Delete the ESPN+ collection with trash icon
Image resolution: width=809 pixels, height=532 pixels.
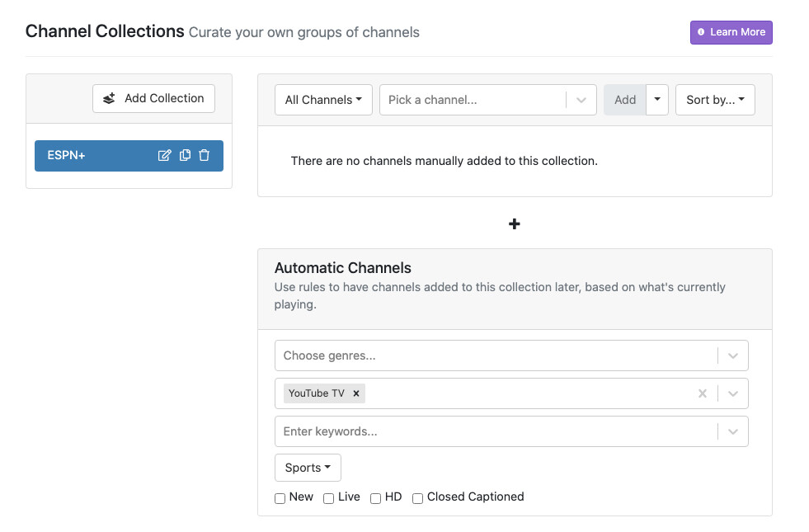coord(205,155)
